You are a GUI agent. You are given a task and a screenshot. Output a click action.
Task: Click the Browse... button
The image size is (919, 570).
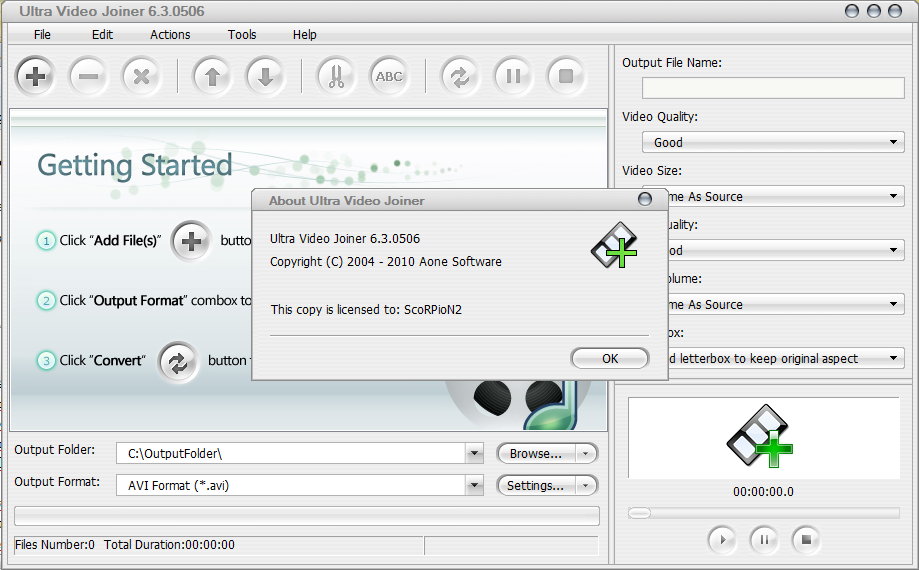click(536, 453)
